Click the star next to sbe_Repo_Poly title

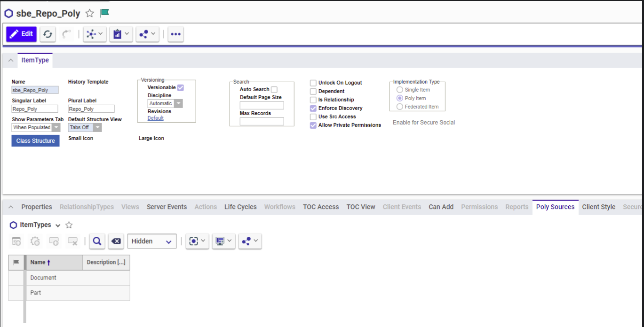(x=89, y=14)
